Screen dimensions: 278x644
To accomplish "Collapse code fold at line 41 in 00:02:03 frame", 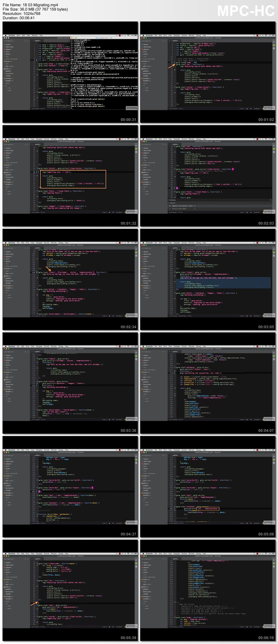I will [175, 146].
